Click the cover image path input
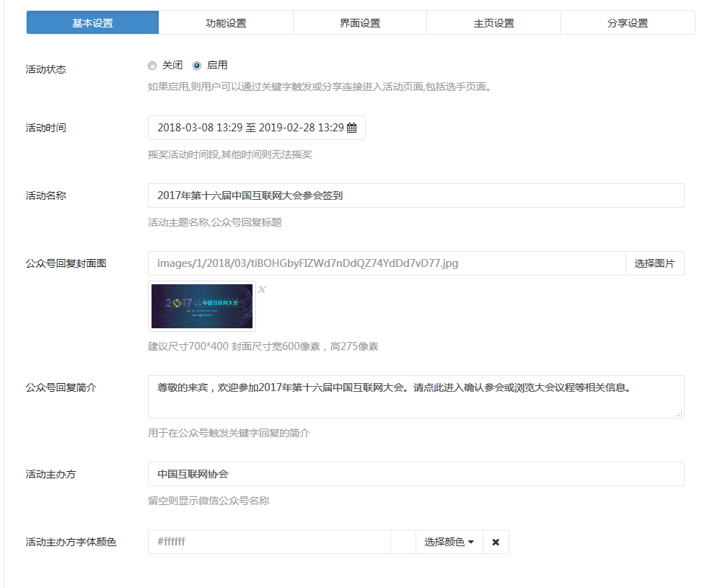 click(387, 264)
